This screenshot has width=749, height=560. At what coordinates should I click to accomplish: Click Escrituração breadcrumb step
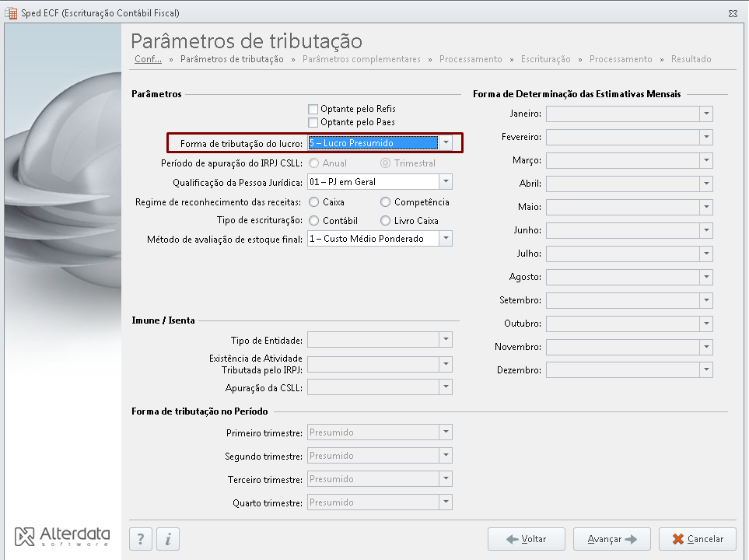(x=545, y=59)
